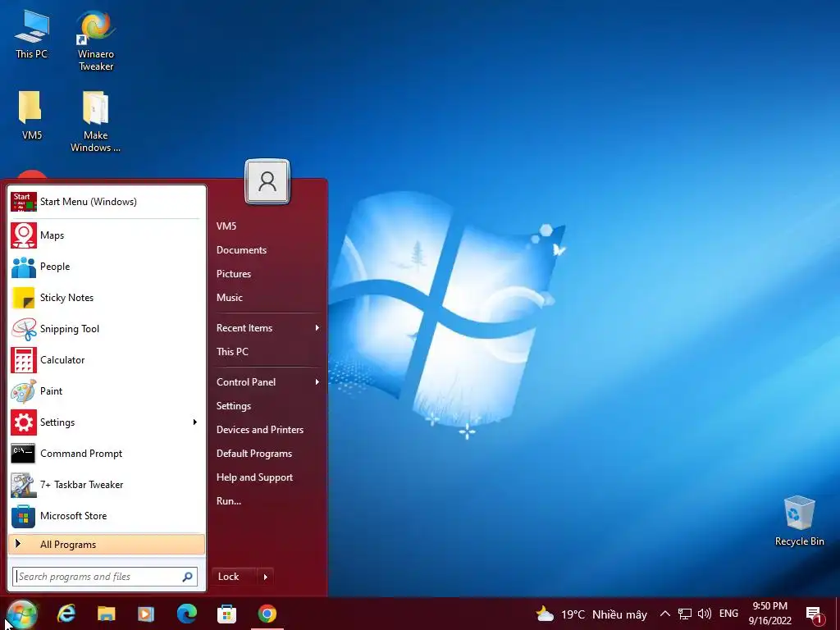This screenshot has width=840, height=630.
Task: Open Settings in left program list
Action: click(x=99, y=422)
